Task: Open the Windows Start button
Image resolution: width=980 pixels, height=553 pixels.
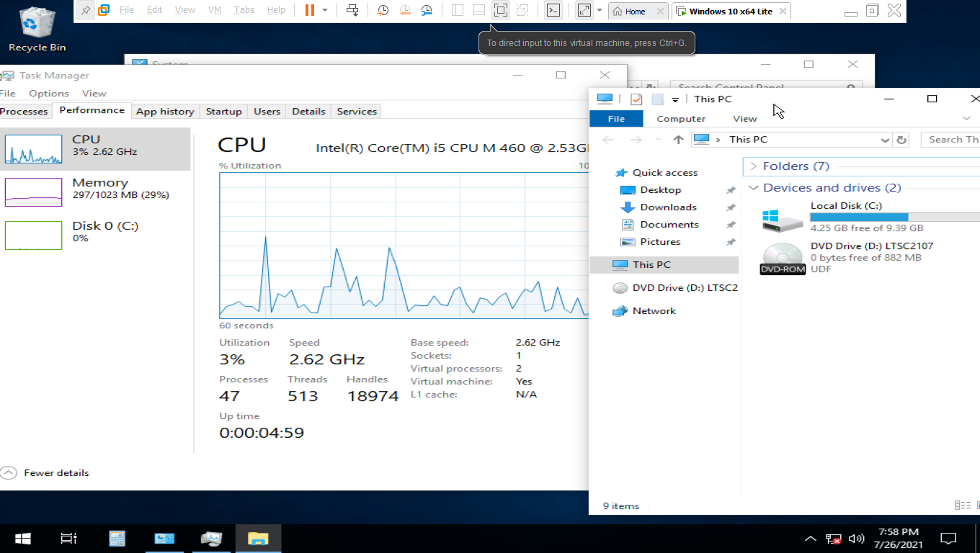Action: tap(22, 539)
